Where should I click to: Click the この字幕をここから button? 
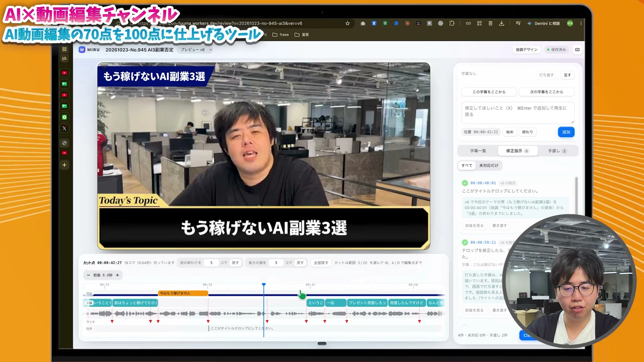(x=489, y=92)
